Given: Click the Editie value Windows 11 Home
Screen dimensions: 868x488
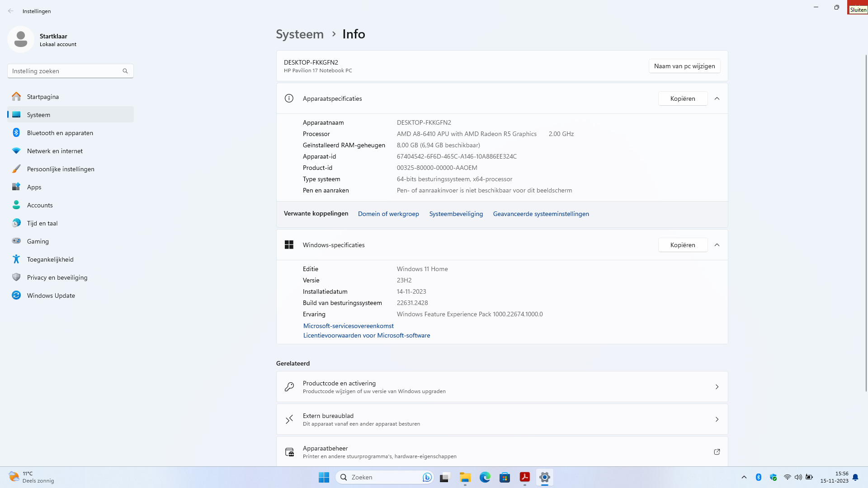Looking at the screenshot, I should (422, 269).
